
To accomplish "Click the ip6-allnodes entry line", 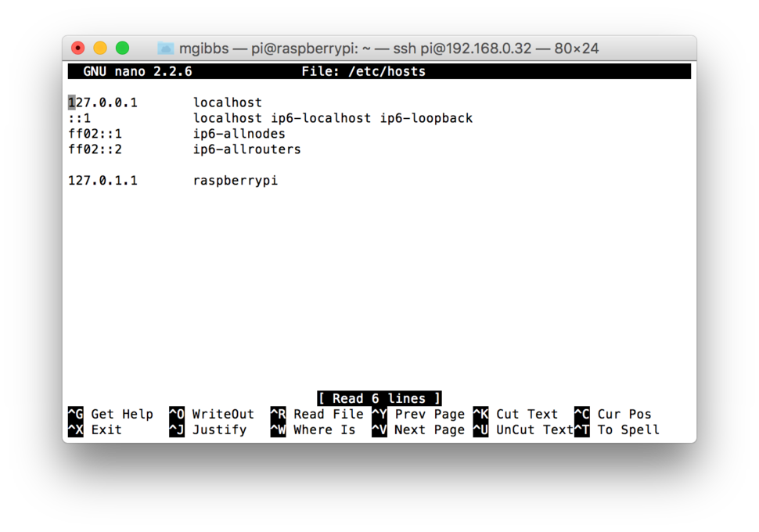I will coord(241,133).
